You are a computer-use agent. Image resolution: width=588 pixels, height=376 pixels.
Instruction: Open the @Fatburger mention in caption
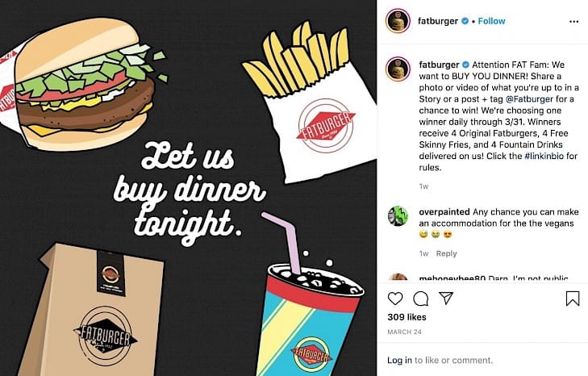[x=529, y=99]
